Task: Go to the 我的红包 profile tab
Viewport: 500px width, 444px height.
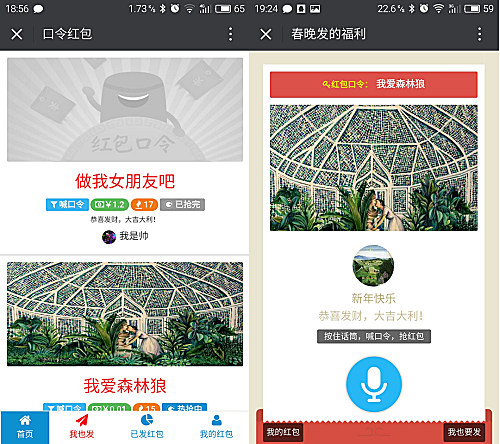Action: 216,427
